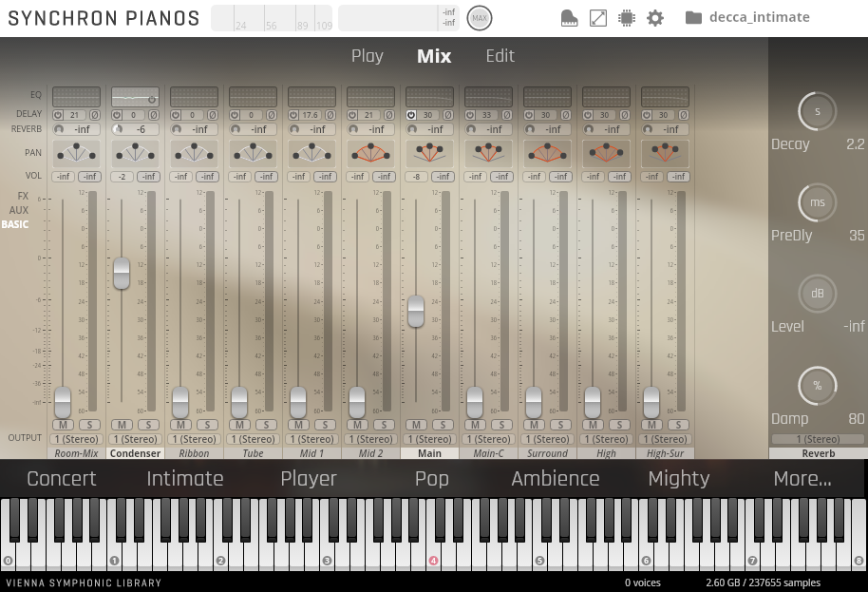Open the settings gear icon
This screenshot has height=592, width=868.
(x=655, y=18)
